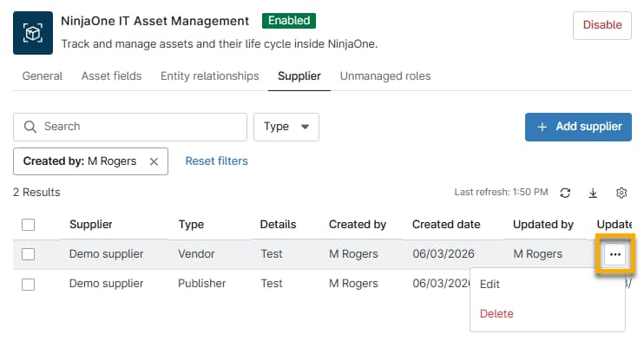Click the Enabled status badge
The width and height of the screenshot is (644, 341).
tap(289, 21)
